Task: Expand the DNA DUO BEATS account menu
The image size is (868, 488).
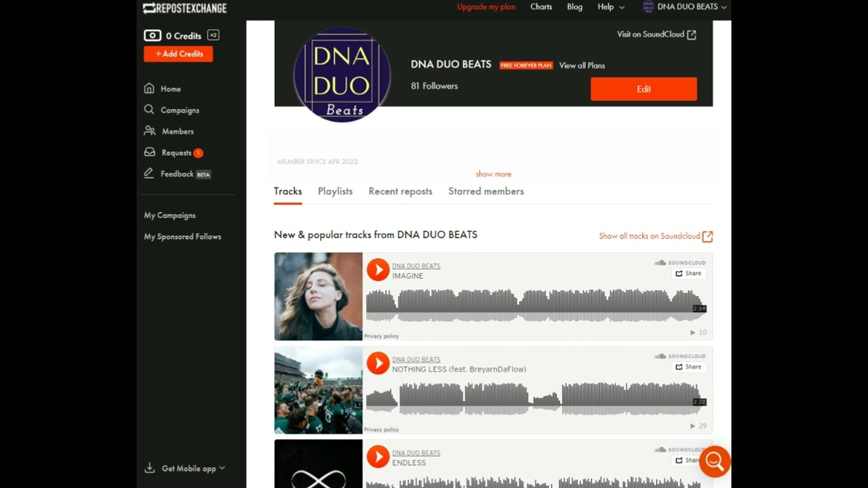Action: click(691, 7)
